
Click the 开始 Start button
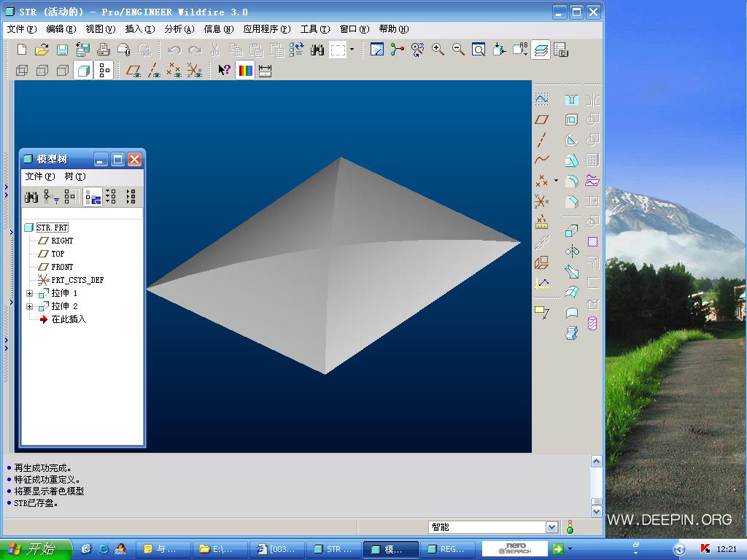(36, 549)
